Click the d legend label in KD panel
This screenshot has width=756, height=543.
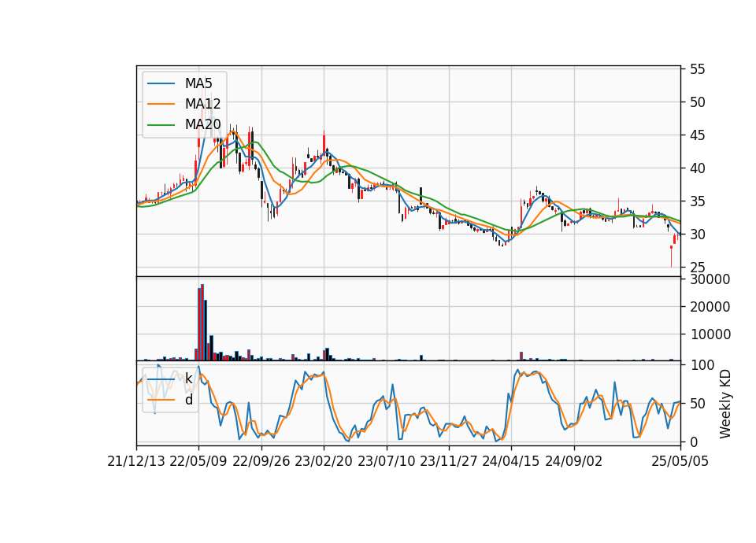pyautogui.click(x=189, y=400)
